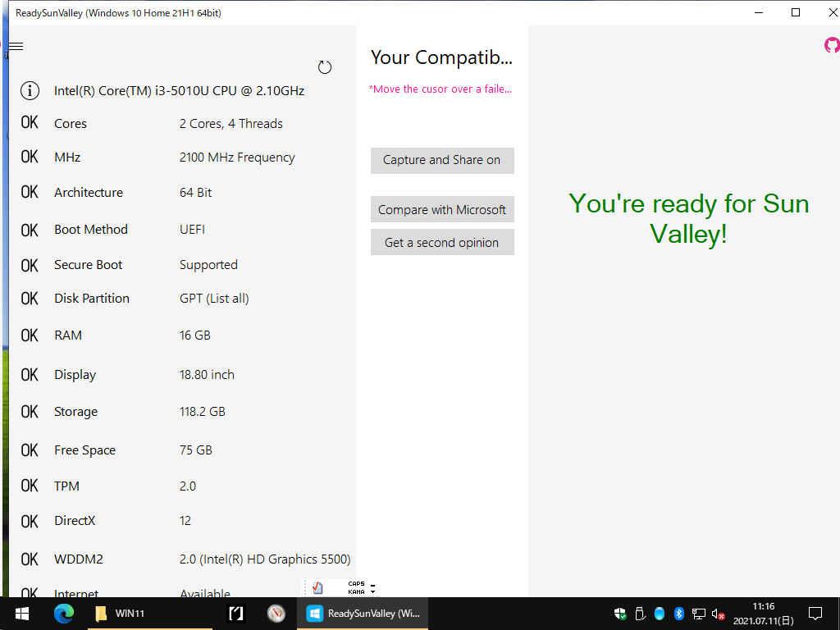Select the Disk Partition label
This screenshot has height=630, width=840.
tap(92, 299)
